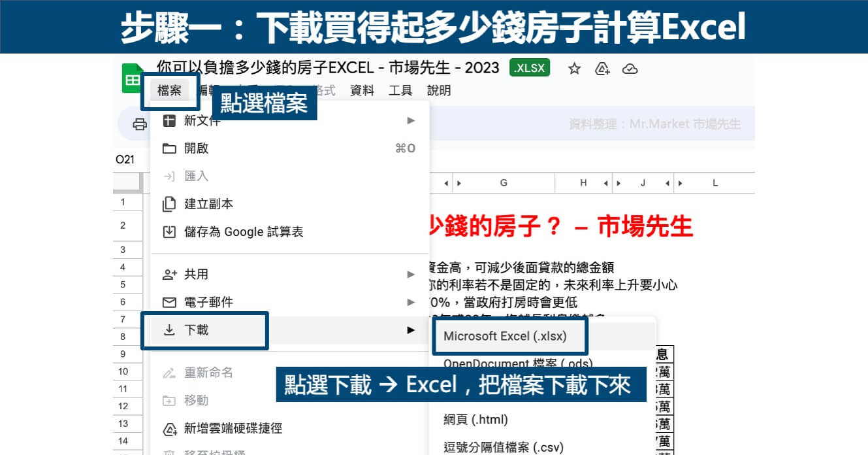Click the .XLSX file format badge
Image resolution: width=868 pixels, height=455 pixels.
530,68
